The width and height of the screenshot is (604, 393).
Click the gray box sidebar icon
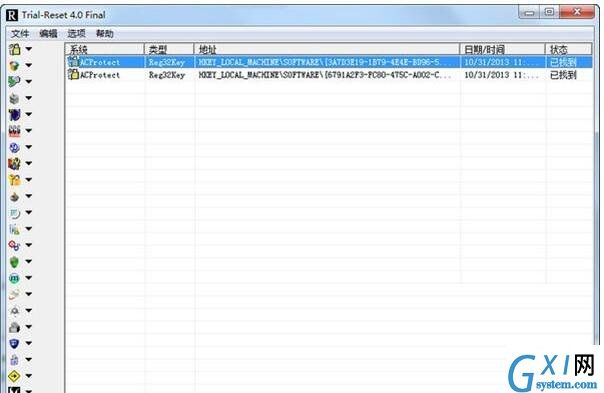[15, 98]
